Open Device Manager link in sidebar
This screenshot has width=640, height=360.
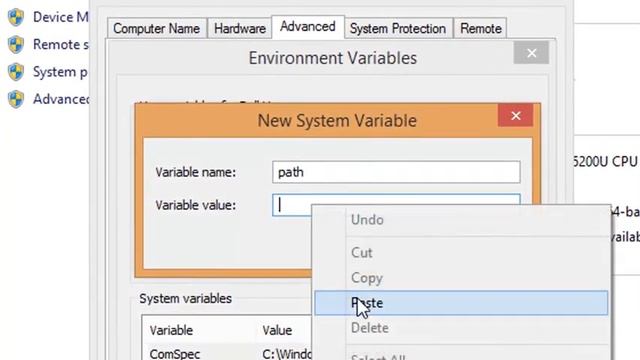(x=60, y=17)
